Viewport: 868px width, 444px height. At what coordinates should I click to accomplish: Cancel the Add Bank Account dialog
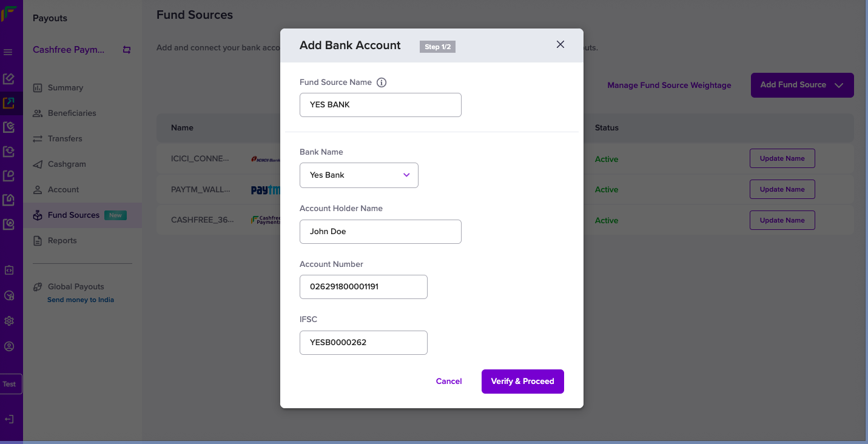coord(449,382)
